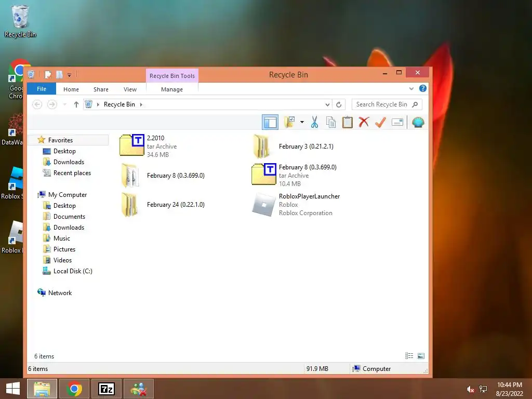Select RobloxPlayerLauncher item
Image resolution: width=532 pixels, height=399 pixels.
pos(296,205)
